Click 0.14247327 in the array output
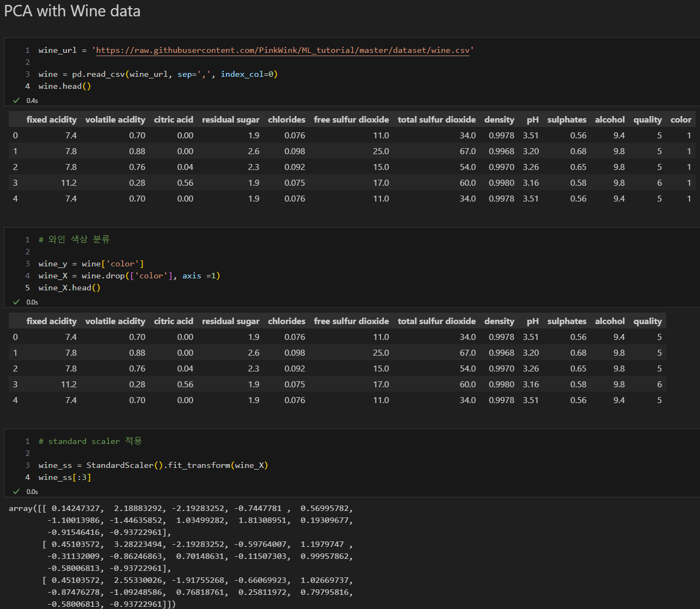The width and height of the screenshot is (700, 609). 76,508
